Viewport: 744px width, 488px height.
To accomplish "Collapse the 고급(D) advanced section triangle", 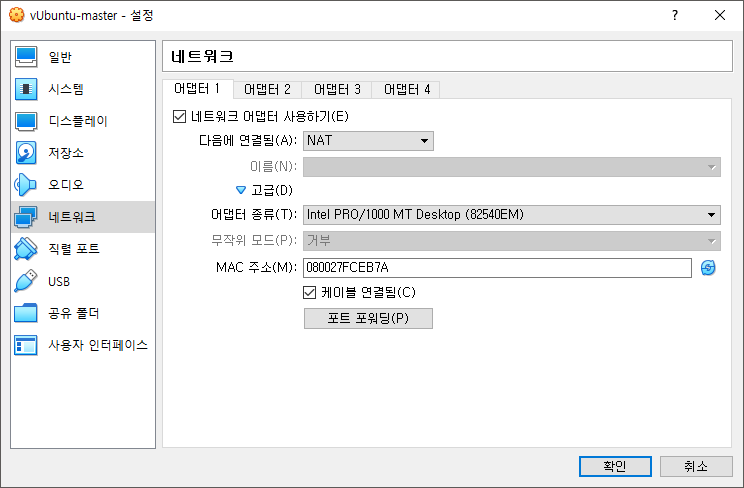I will 241,190.
